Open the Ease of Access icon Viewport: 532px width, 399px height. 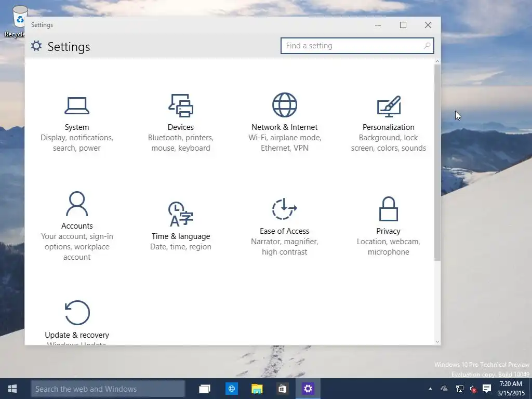pyautogui.click(x=285, y=209)
